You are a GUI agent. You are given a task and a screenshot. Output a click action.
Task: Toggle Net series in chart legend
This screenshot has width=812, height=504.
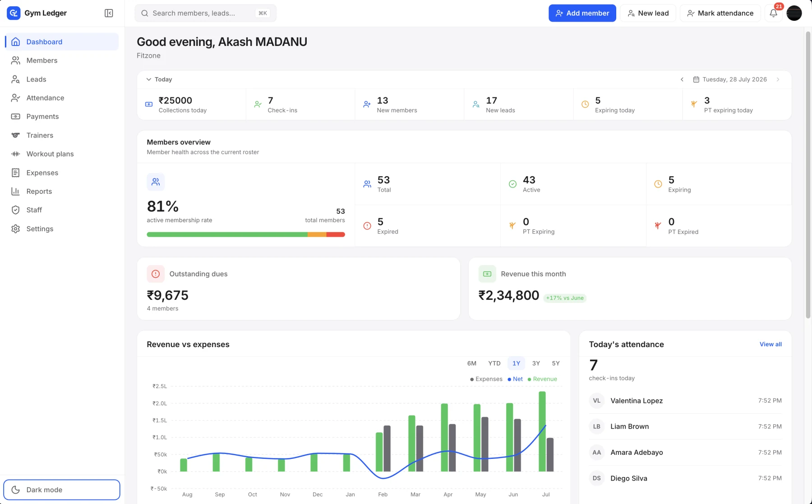point(515,379)
